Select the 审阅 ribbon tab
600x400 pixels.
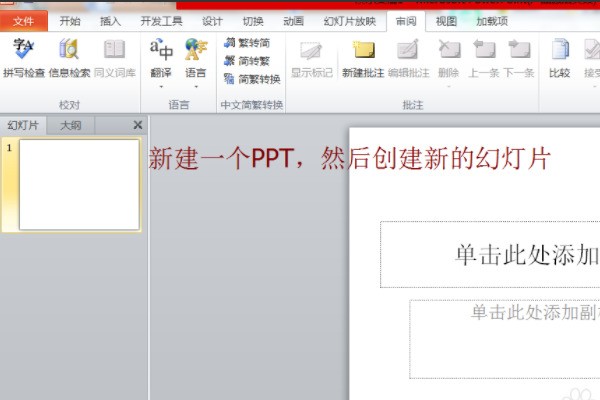406,21
